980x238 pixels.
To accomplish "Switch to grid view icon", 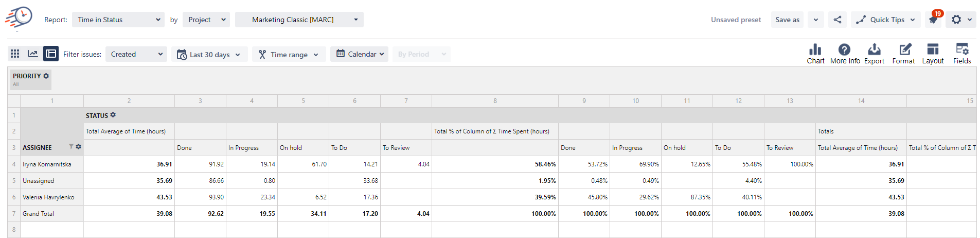I will point(15,54).
